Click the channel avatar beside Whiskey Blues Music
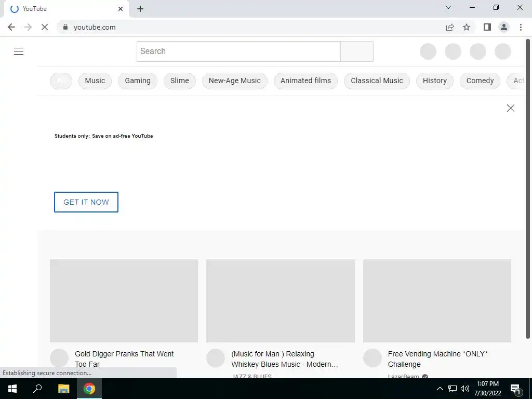 tap(216, 358)
